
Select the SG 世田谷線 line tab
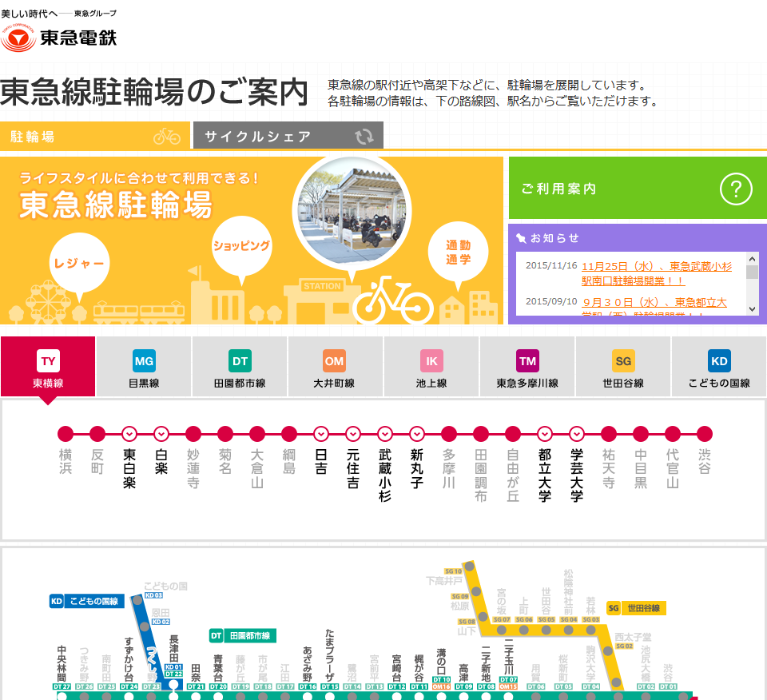pos(623,367)
